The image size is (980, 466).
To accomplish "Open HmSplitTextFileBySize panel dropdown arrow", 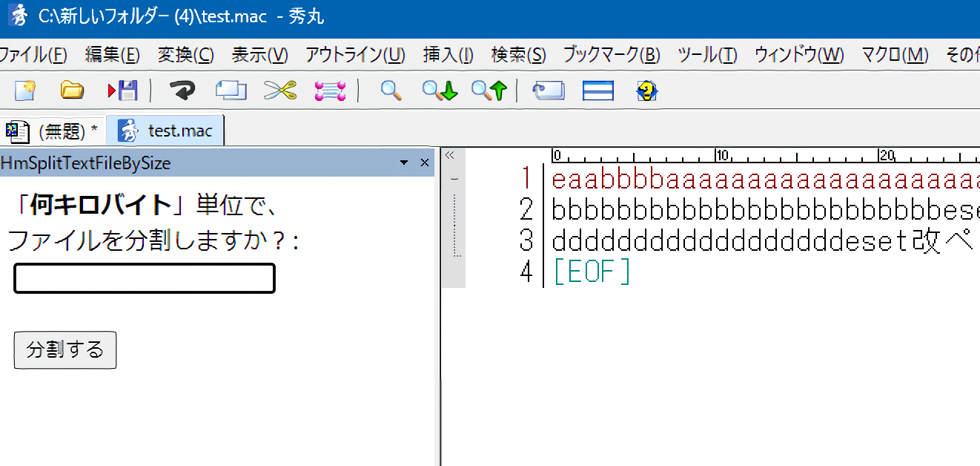I will (x=404, y=163).
